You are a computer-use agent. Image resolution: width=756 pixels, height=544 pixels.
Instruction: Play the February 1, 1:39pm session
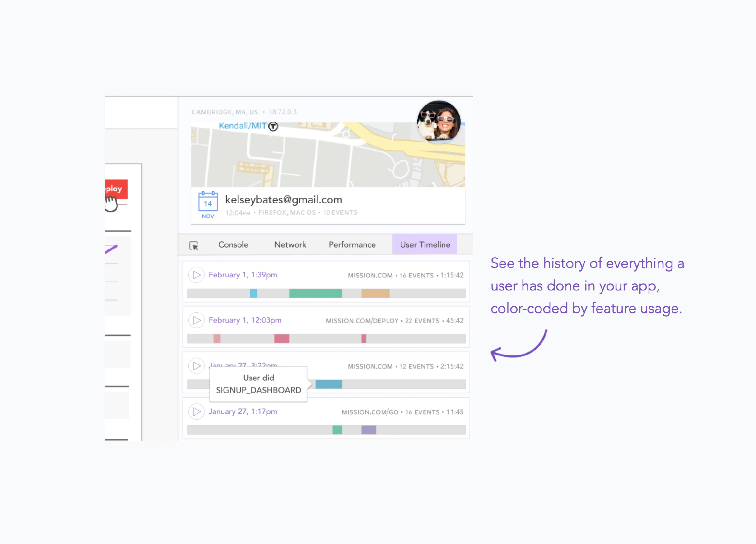(196, 275)
